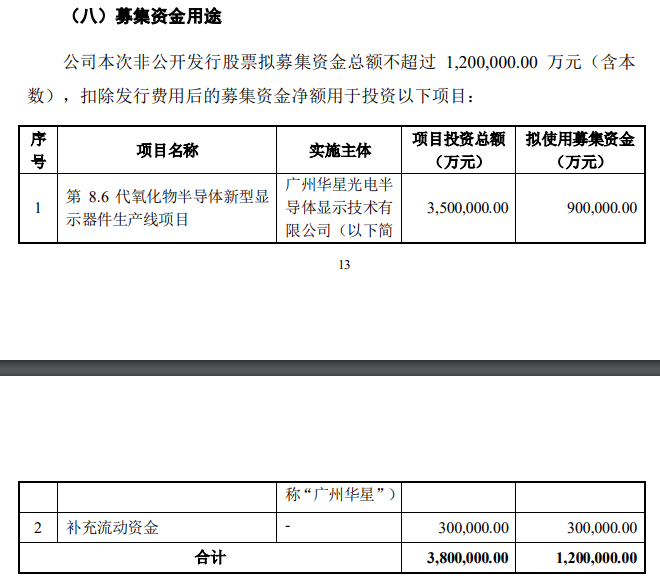Click the 拟使用募集资金（万元） header
The width and height of the screenshot is (660, 583).
tap(580, 150)
